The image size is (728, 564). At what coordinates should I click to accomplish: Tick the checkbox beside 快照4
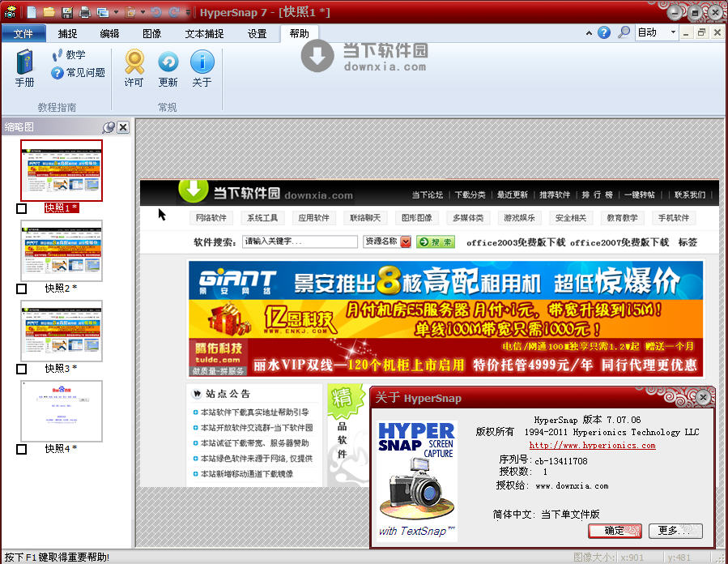22,449
